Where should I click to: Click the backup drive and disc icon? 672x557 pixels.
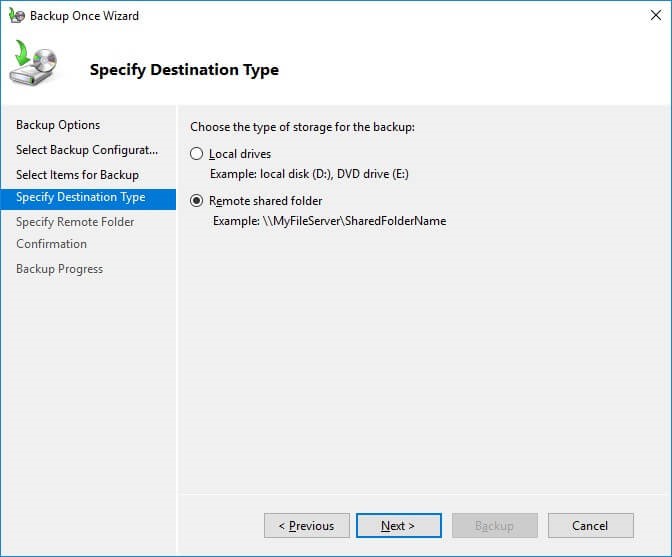33,63
